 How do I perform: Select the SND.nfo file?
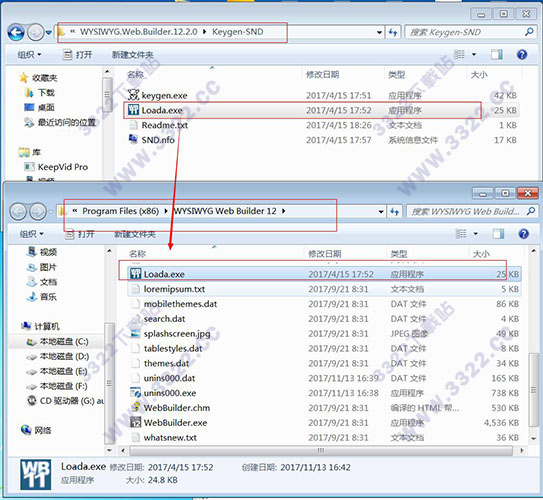pyautogui.click(x=322, y=140)
